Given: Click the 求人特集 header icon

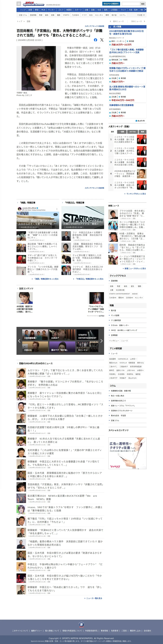Looking at the screenshot, I should click(x=110, y=27).
